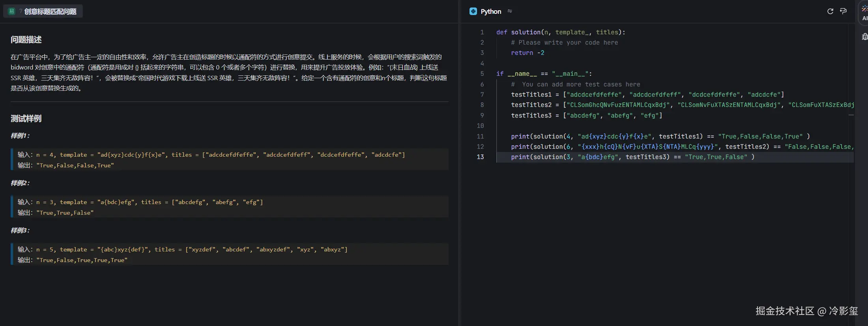Click the problem description paragraph text
The height and width of the screenshot is (326, 868).
(229, 73)
